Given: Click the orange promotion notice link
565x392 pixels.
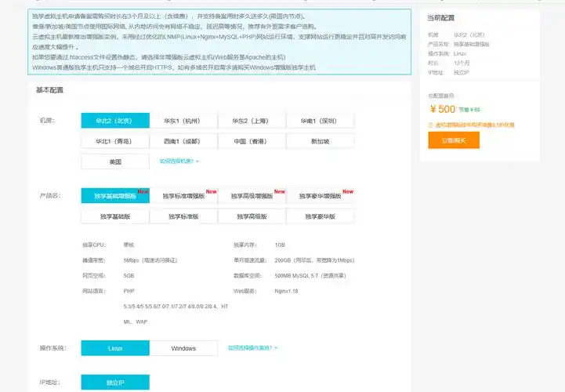Looking at the screenshot, I should (x=474, y=125).
